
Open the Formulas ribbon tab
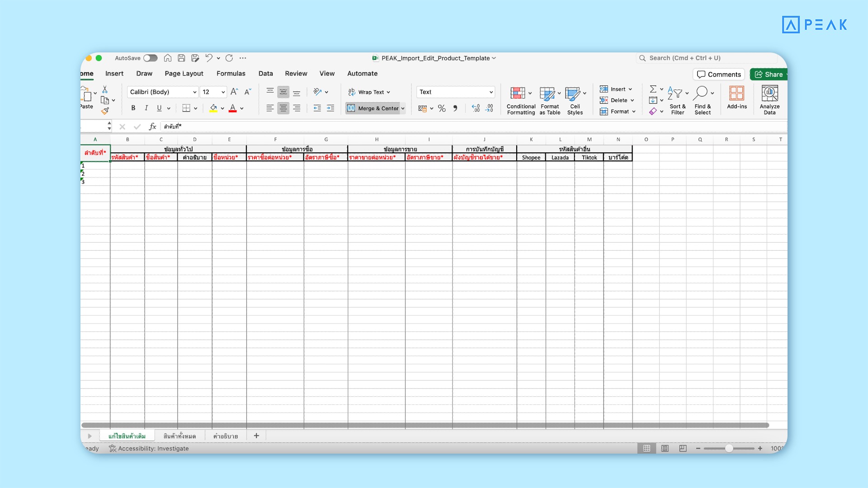click(231, 74)
